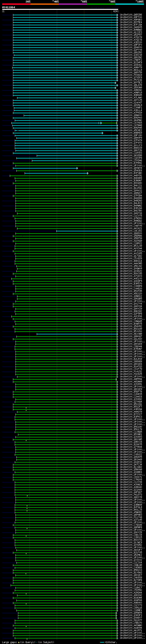Select UniRef100_A1K5Q9 label

(131, 241)
